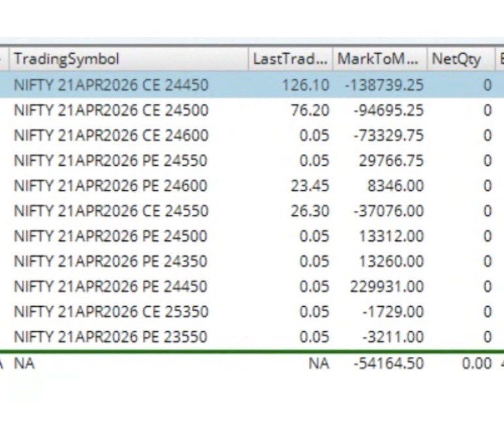The height and width of the screenshot is (425, 504).
Task: Select NIFTY 21APR2026 CE 24600 symbol
Action: point(111,135)
